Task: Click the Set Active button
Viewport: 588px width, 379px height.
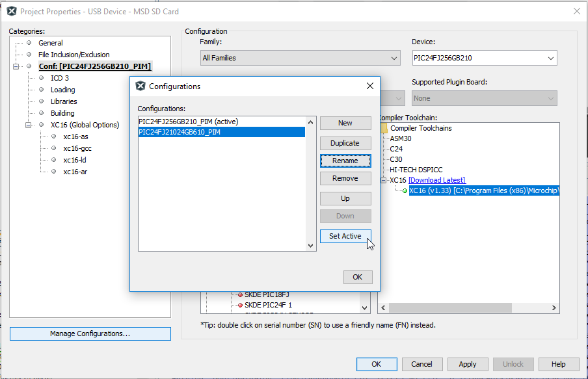Action: coord(345,236)
